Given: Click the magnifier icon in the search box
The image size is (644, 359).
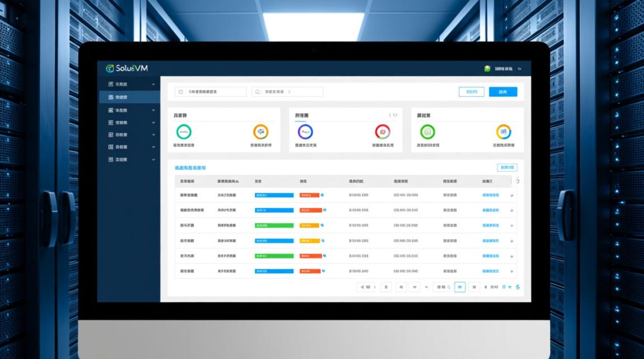Looking at the screenshot, I should click(258, 92).
